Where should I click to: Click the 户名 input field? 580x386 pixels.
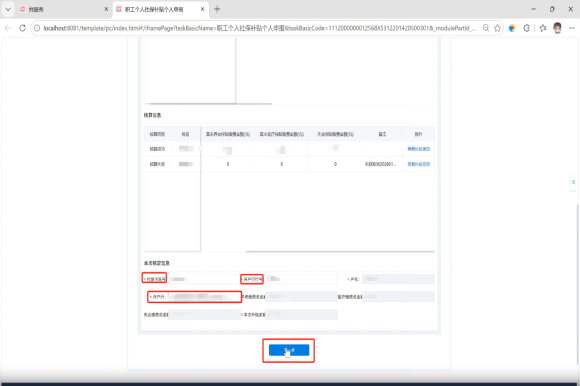(398, 279)
